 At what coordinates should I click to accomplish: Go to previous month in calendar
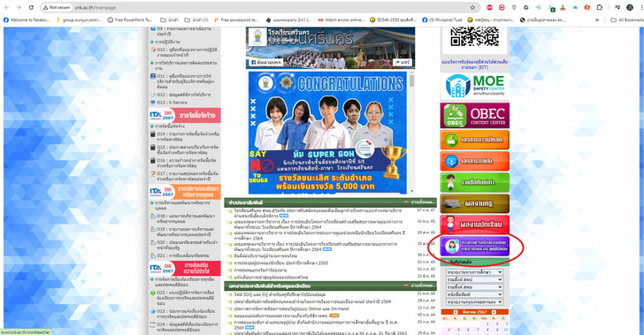[x=455, y=312]
